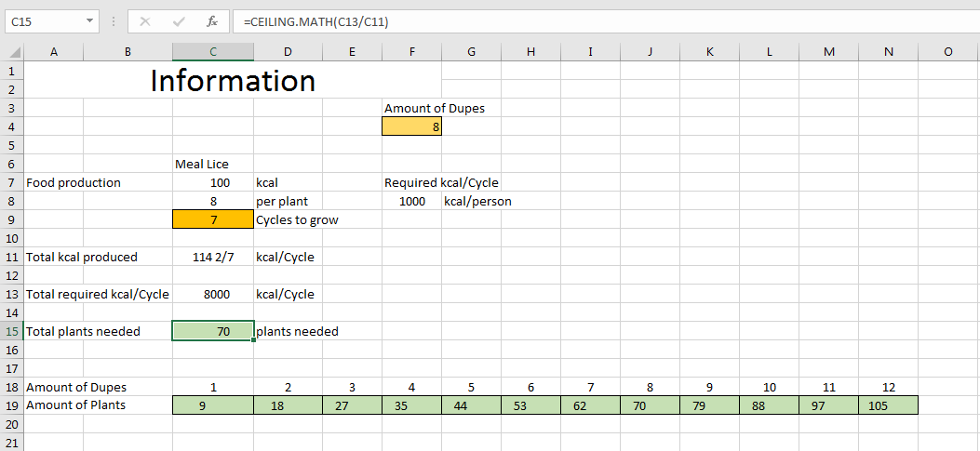Click the orange Cycles to grow cell with 7
This screenshot has width=980, height=451.
tap(212, 219)
